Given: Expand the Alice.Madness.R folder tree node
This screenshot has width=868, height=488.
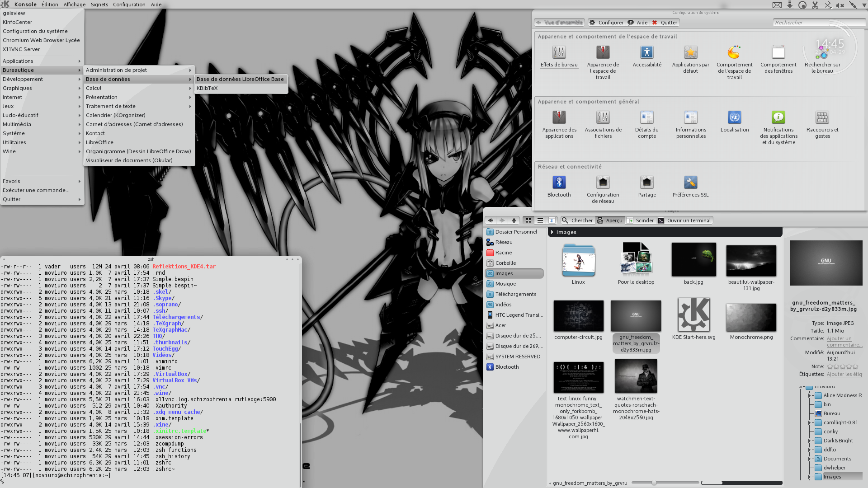Looking at the screenshot, I should (809, 395).
